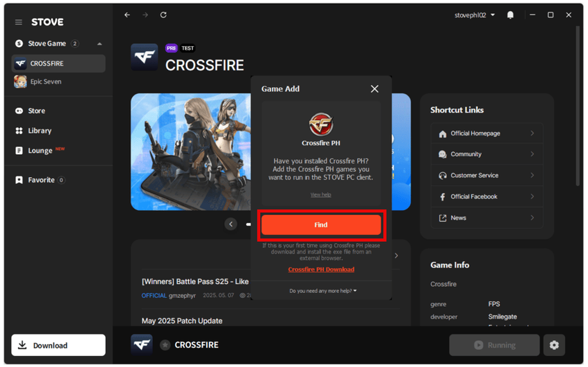Toggle favorite star next to CROSSFIRE
Screen dimensions: 588x367
pyautogui.click(x=165, y=345)
